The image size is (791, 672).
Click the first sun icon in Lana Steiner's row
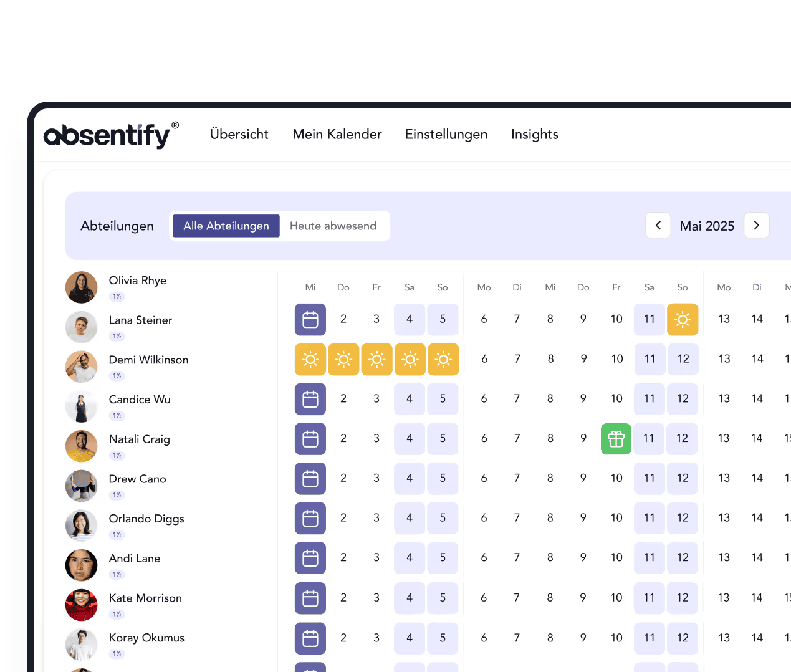coord(310,360)
